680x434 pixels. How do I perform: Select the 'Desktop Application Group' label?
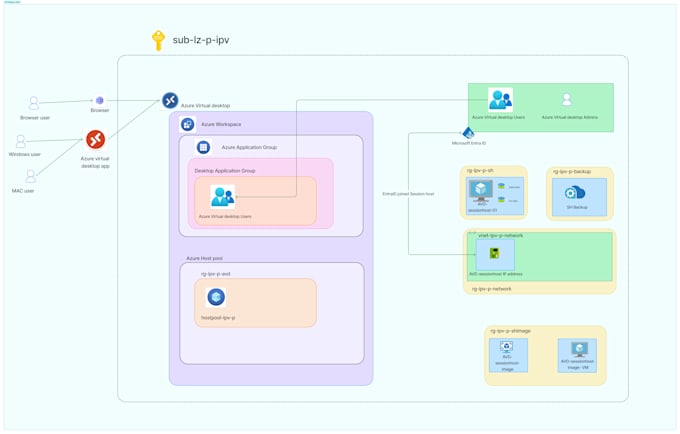click(x=225, y=171)
